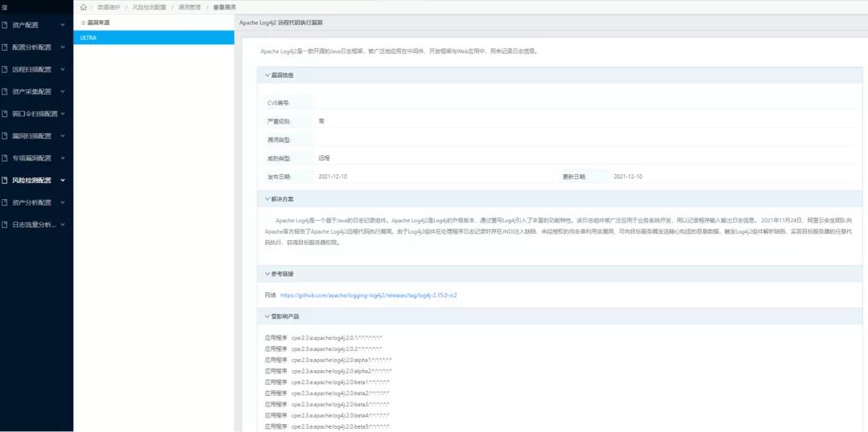The image size is (868, 432).
Task: Click the Log4j2 Java日志框架 description sentence
Action: (399, 51)
